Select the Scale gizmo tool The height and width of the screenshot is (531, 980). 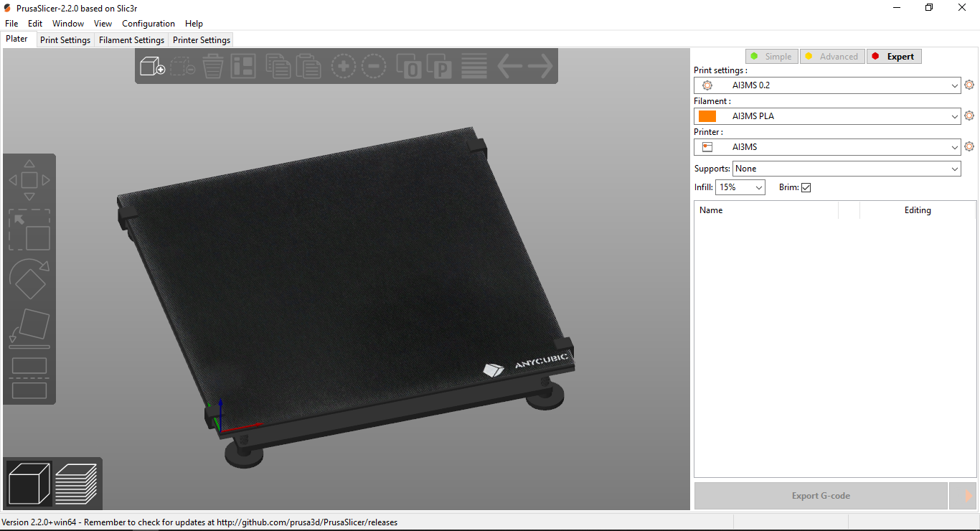tap(29, 230)
